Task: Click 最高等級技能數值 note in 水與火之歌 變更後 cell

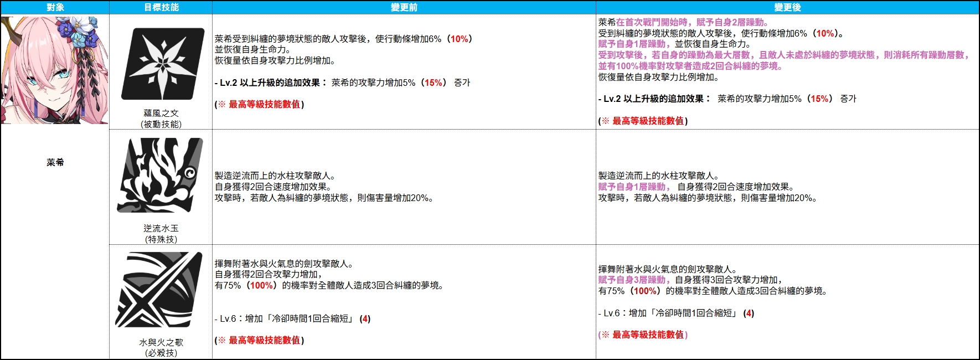Action: tap(643, 335)
